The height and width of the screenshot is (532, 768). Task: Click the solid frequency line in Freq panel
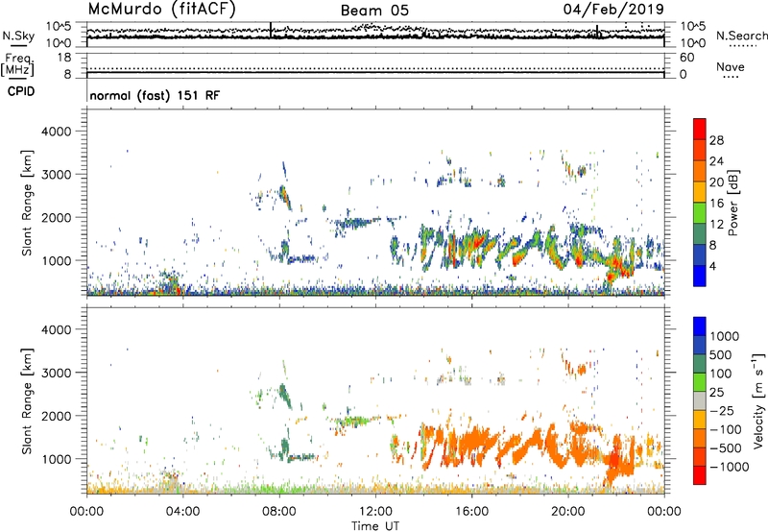pos(375,73)
